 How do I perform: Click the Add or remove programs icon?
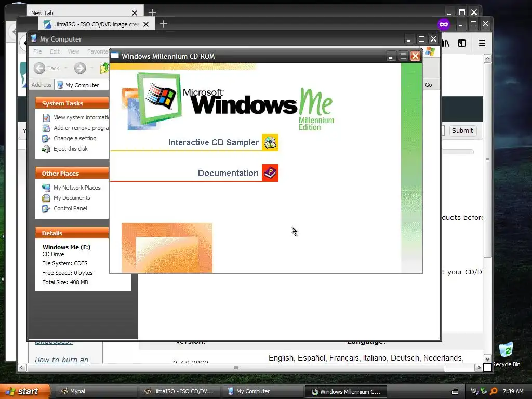(x=46, y=128)
